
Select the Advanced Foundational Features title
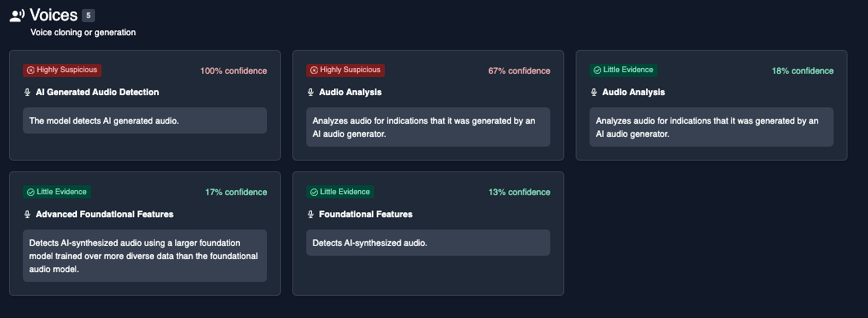(105, 214)
